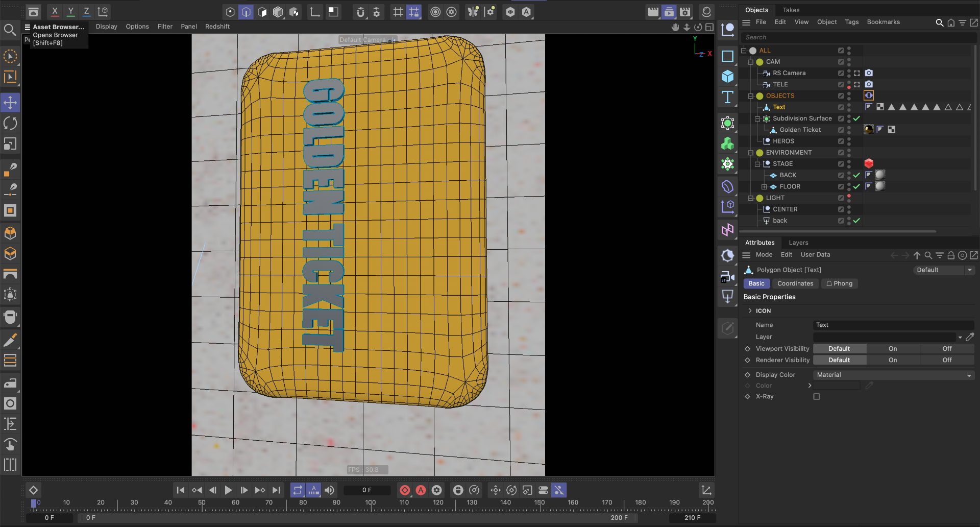Image resolution: width=980 pixels, height=527 pixels.
Task: Click frame 100 on the timeline ruler
Action: (371, 502)
